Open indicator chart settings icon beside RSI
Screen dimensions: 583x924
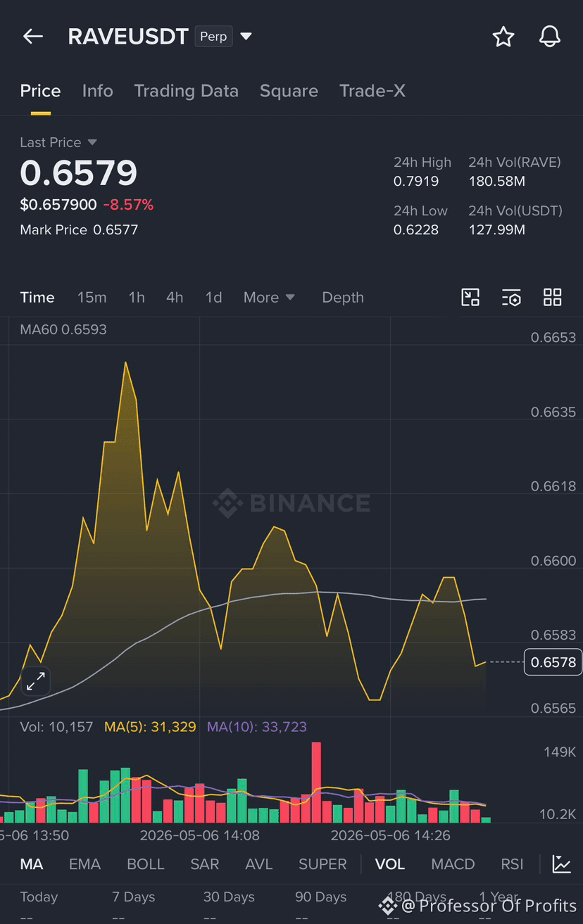tap(561, 864)
